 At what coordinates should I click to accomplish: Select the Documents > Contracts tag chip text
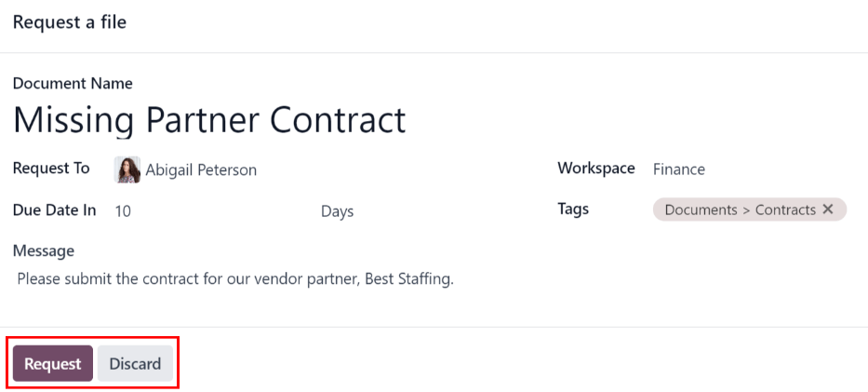coord(740,210)
